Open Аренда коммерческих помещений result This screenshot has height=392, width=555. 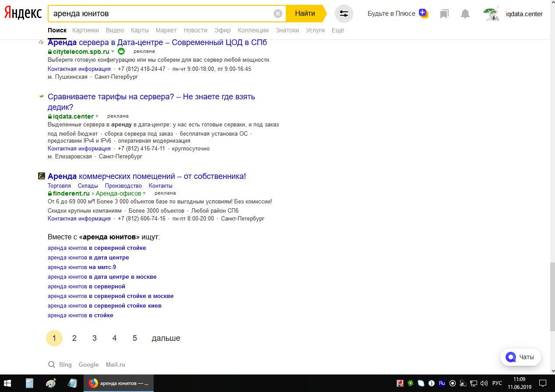point(147,176)
